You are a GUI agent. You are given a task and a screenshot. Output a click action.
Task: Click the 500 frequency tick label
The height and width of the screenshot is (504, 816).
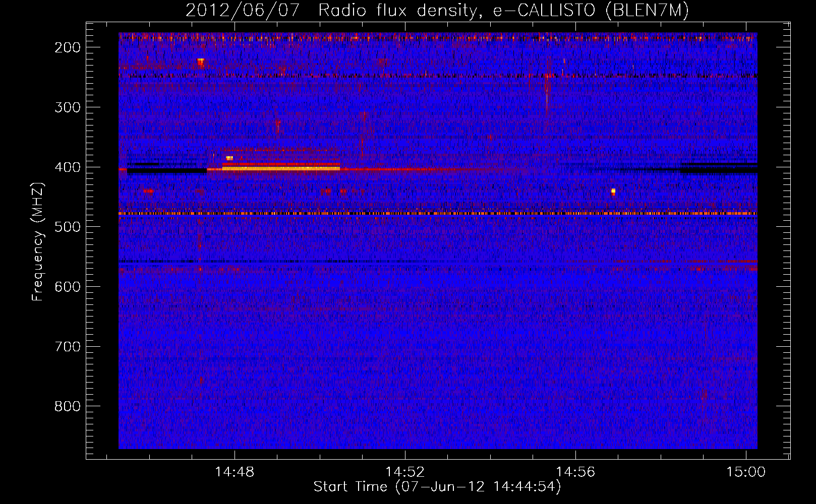click(68, 227)
